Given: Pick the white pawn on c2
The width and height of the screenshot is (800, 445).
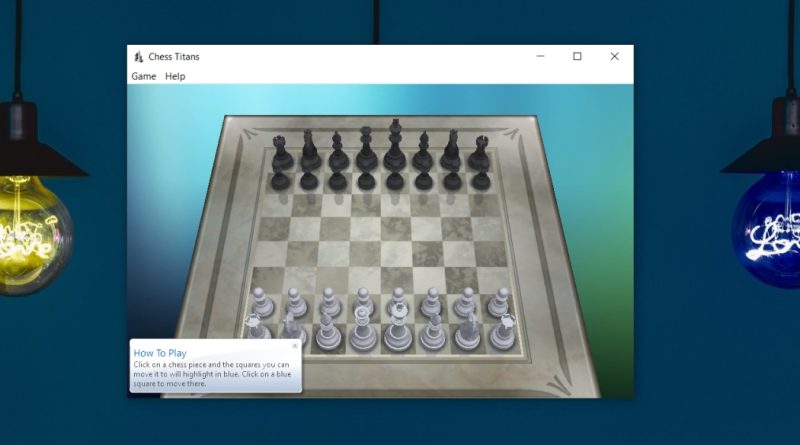Looking at the screenshot, I should click(x=330, y=302).
